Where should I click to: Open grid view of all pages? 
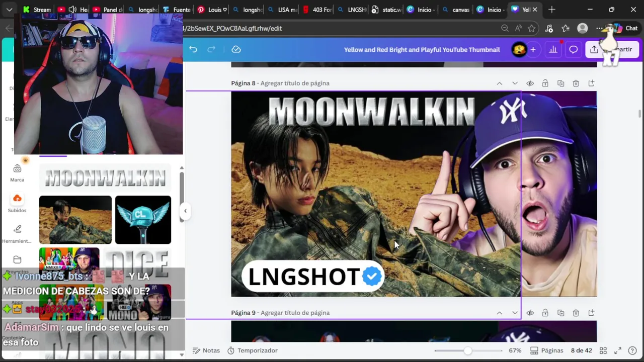pos(603,350)
